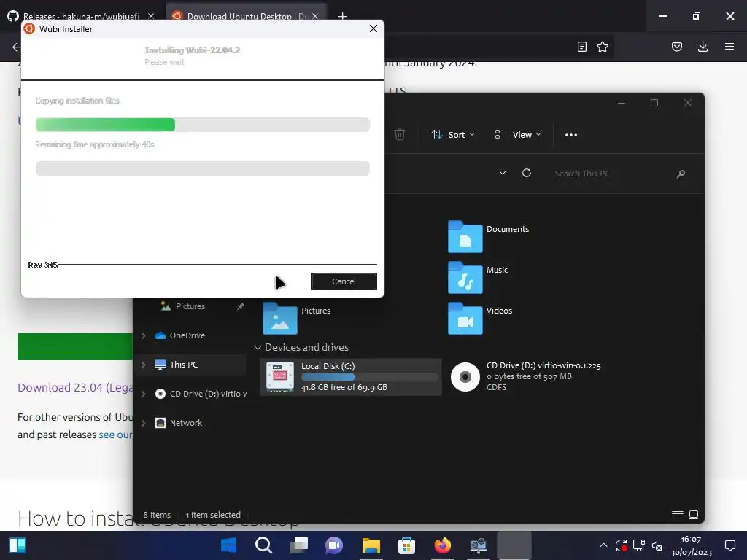Expand the address bar history dropdown
The height and width of the screenshot is (560, 747).
pos(502,174)
